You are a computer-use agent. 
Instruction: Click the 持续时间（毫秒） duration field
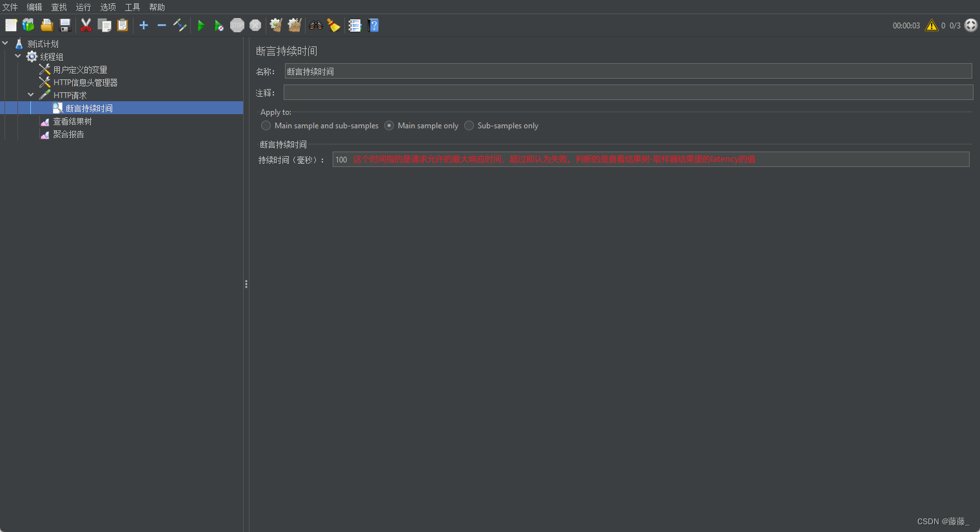click(x=651, y=159)
